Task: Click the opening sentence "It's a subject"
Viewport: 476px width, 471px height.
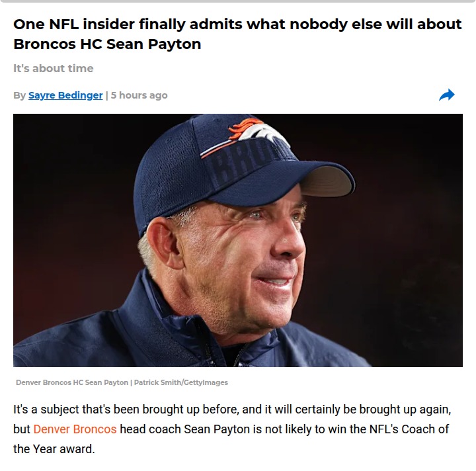Action: tap(52, 409)
